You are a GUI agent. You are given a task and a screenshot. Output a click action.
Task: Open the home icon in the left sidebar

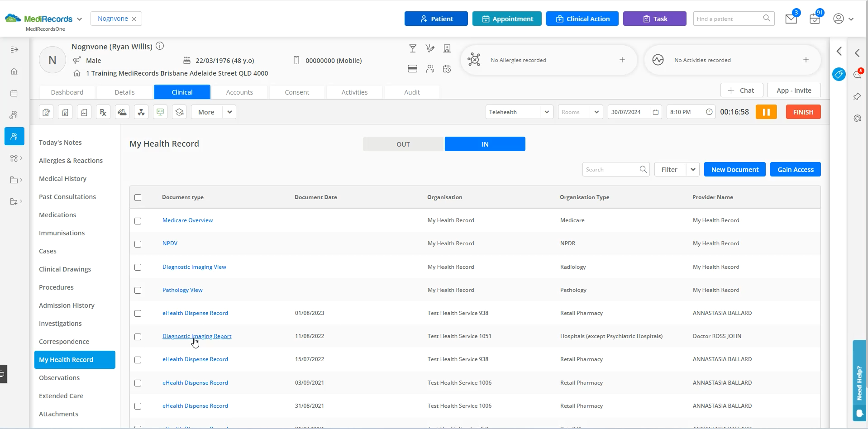click(14, 71)
